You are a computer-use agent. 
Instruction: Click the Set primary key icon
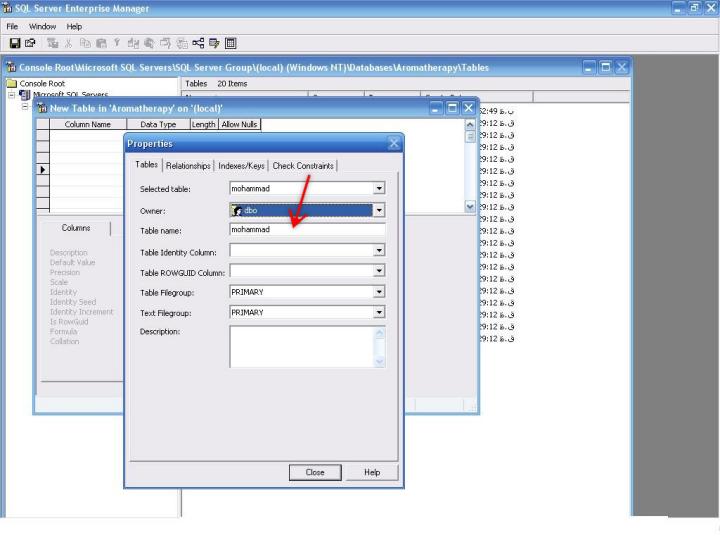pyautogui.click(x=117, y=43)
